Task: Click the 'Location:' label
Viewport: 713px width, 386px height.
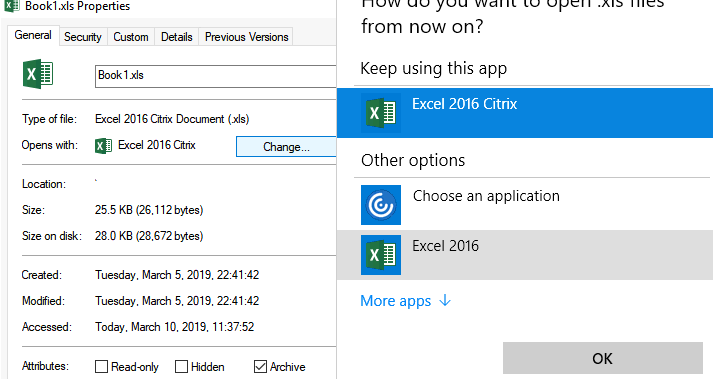Action: point(44,184)
